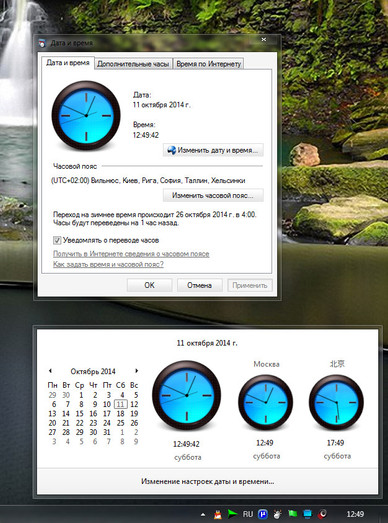Open Получить в Интернете сведения о часовом поясе link
Screen dimensions: 388x523
pyautogui.click(x=131, y=254)
